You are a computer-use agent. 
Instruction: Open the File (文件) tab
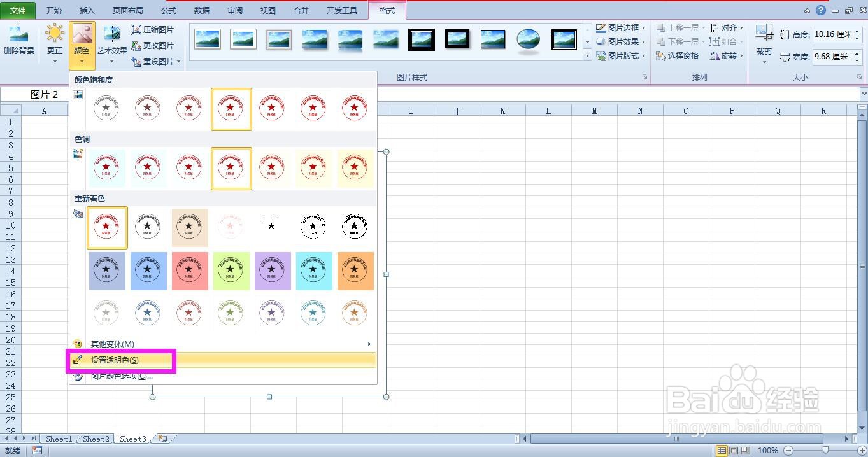click(18, 11)
